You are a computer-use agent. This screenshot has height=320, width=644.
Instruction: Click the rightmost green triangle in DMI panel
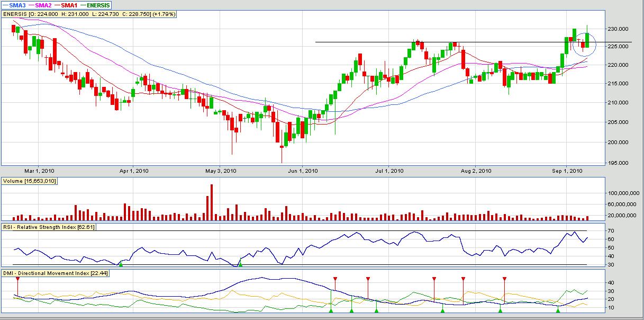pyautogui.click(x=558, y=310)
